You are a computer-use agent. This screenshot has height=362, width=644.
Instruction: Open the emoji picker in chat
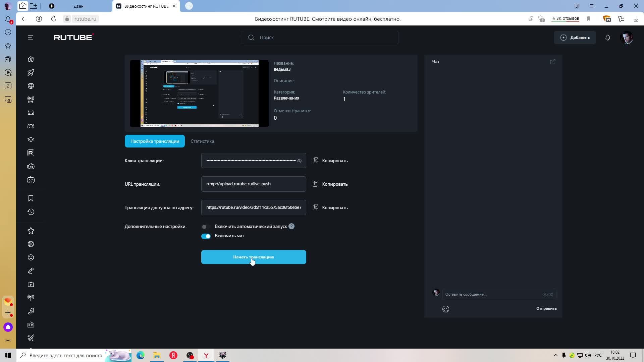pos(445,309)
